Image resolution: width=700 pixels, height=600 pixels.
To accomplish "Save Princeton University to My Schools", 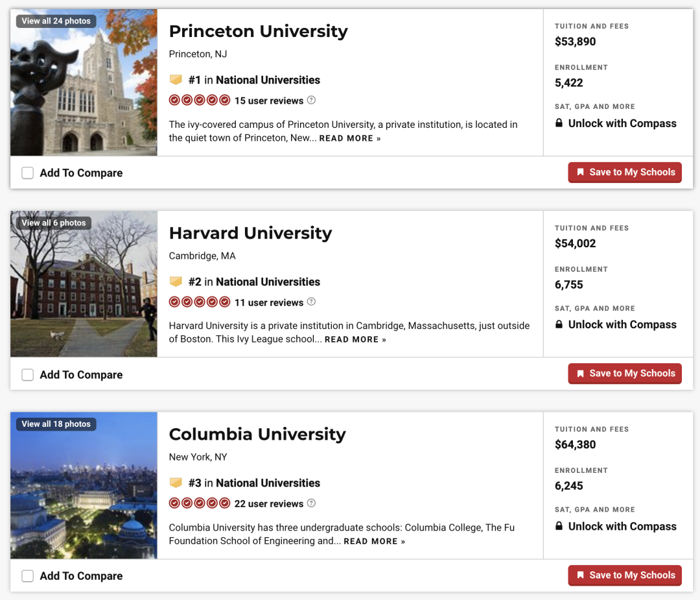I will [625, 173].
